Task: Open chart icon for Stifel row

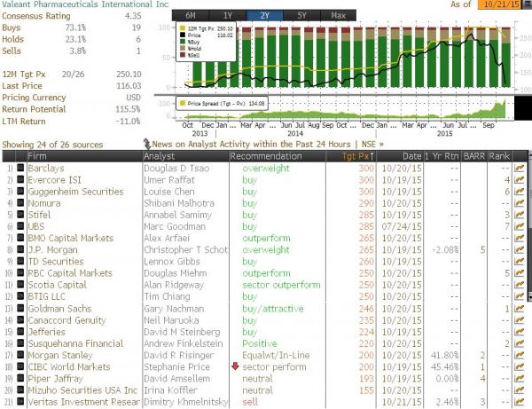Action: click(x=519, y=215)
